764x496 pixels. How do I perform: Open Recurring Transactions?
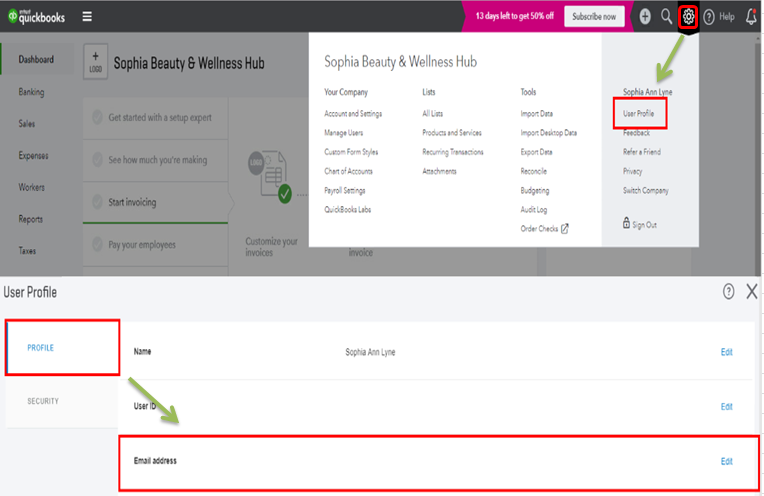pyautogui.click(x=453, y=152)
